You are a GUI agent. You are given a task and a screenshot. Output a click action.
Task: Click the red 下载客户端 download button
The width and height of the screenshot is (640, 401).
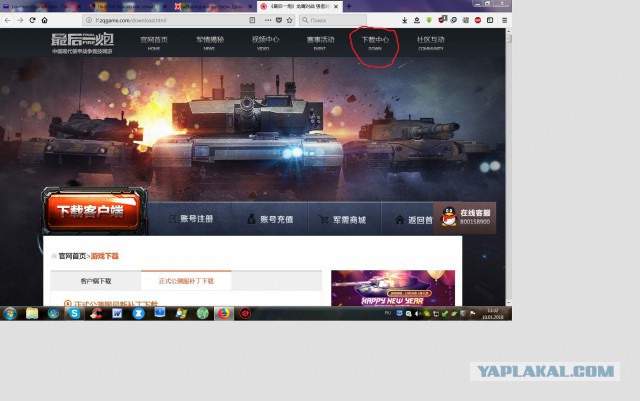(93, 211)
